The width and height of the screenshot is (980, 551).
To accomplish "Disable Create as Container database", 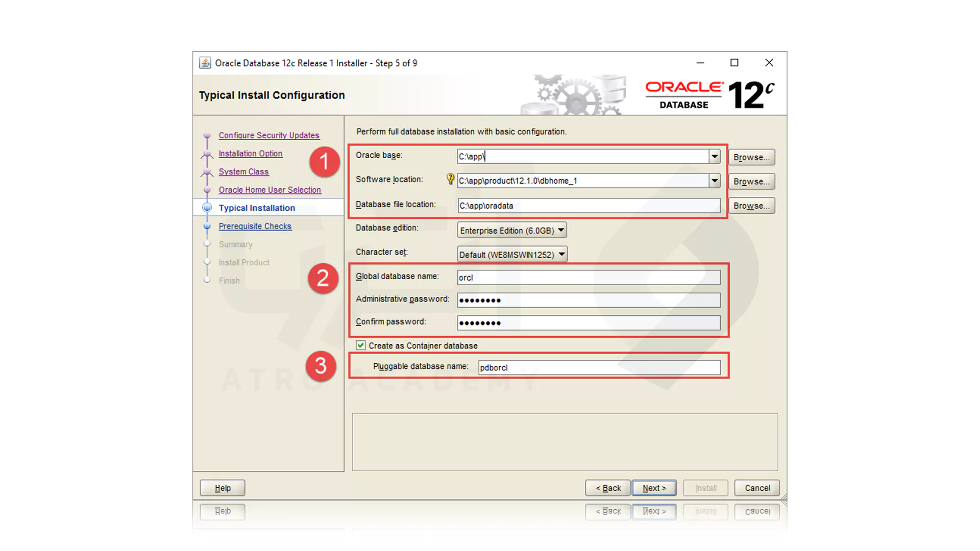I will (361, 345).
